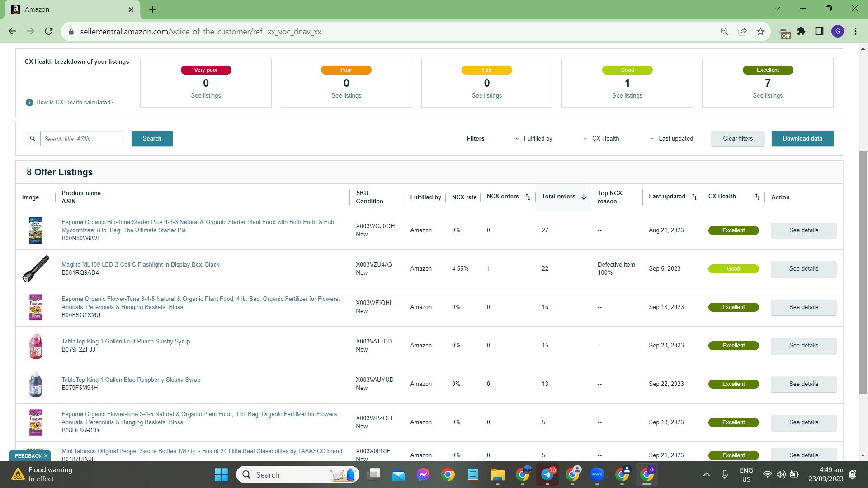Open Chrome three-dot menu

pyautogui.click(x=855, y=31)
